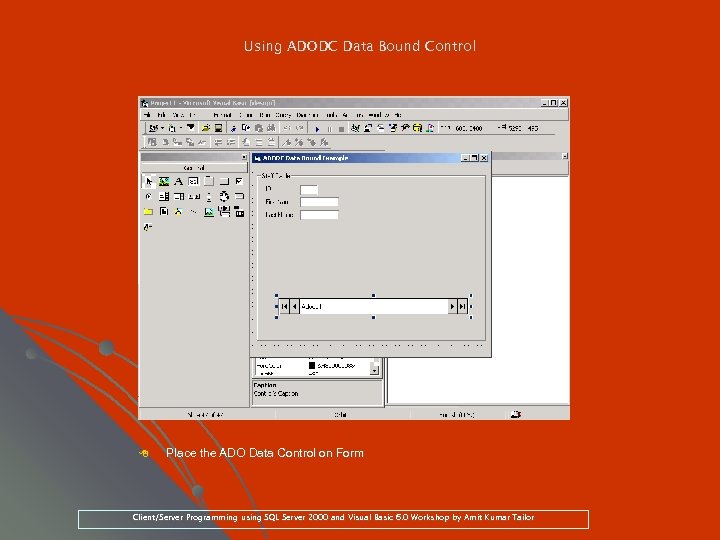Select the TextBox control in the toolbox
The image size is (720, 540).
(194, 181)
